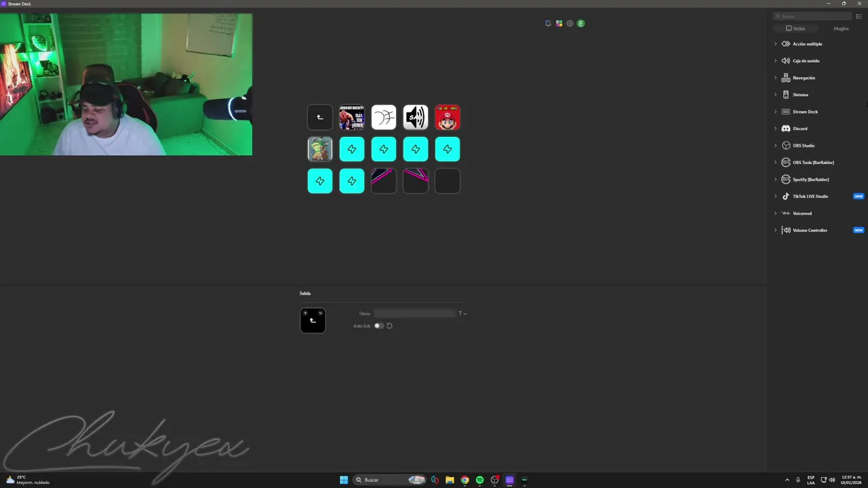Click the Volume Controller icon
The image size is (868, 488).
point(786,230)
